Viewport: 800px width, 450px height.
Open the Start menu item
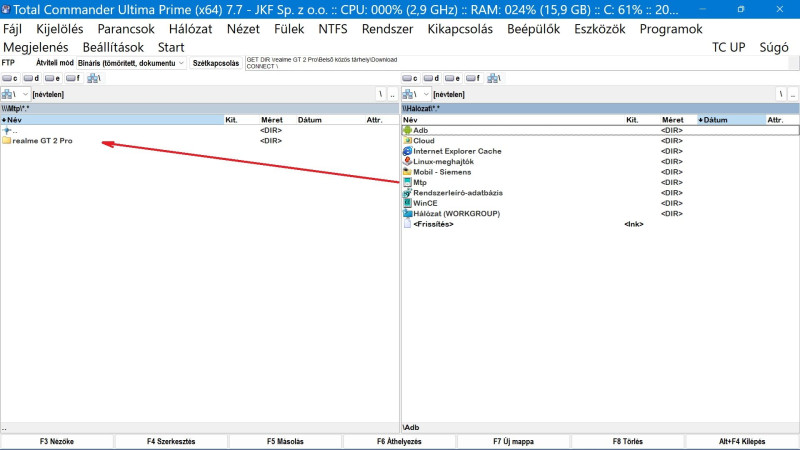coord(171,47)
